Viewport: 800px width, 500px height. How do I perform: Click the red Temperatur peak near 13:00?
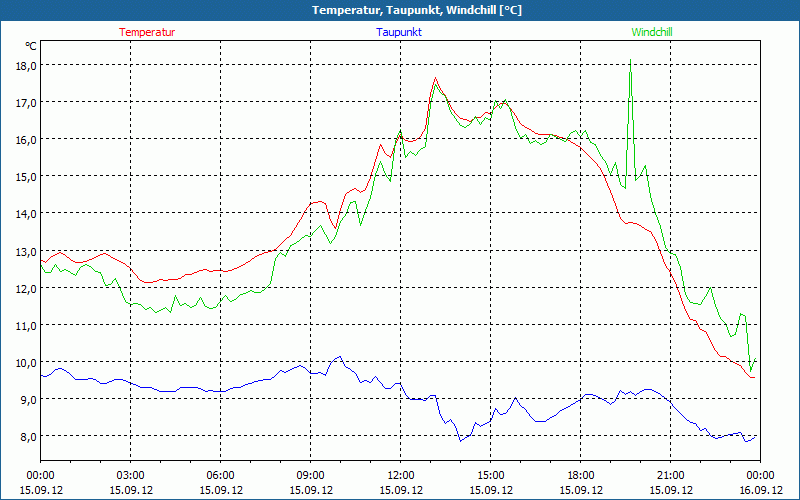tap(435, 78)
